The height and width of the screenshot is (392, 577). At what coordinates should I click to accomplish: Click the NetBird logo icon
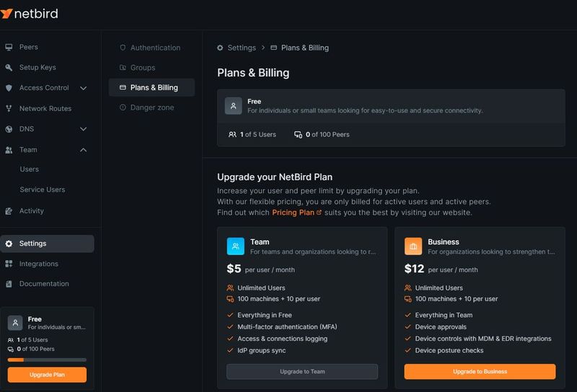coord(7,14)
